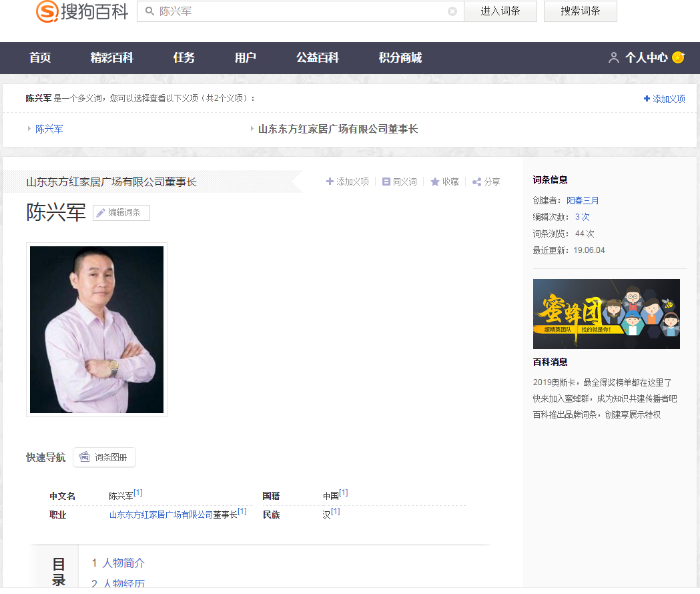700x594 pixels.
Task: Open the 积分商城 nav item
Action: coord(400,57)
